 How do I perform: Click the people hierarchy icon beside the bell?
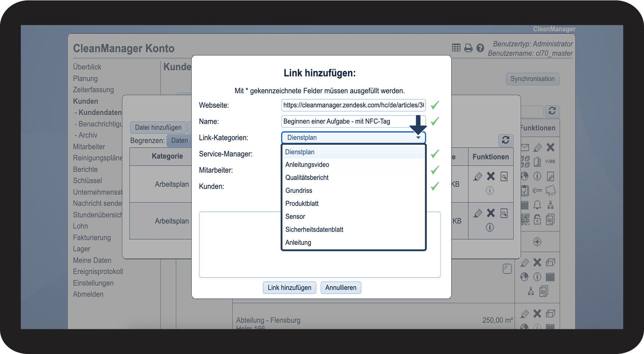(x=550, y=205)
